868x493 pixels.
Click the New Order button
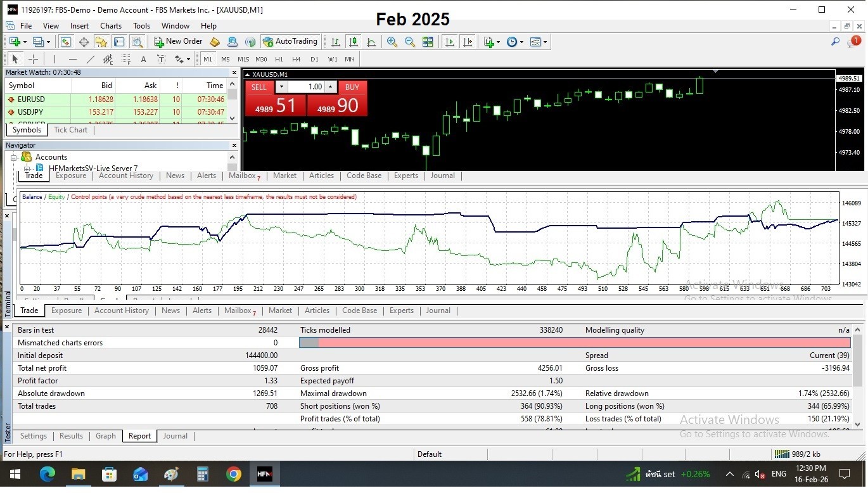178,42
